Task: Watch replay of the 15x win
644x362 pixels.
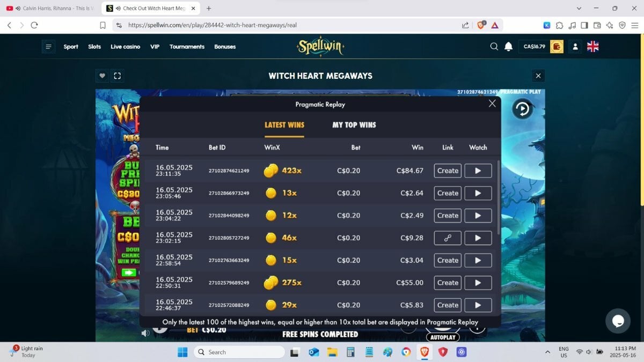Action: [478, 260]
